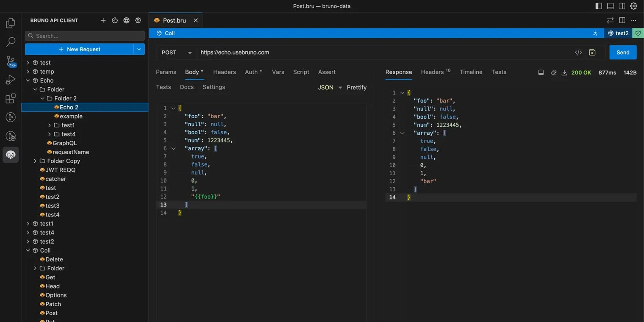Viewport: 644px width, 322px height.
Task: Collapse the Echo collection in the sidebar
Action: (x=29, y=80)
